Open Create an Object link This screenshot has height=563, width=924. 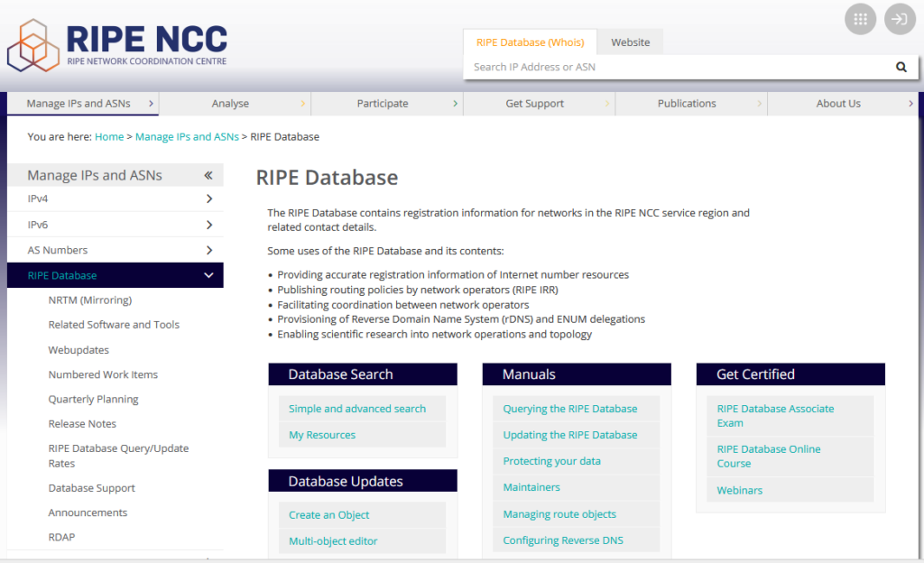(328, 515)
